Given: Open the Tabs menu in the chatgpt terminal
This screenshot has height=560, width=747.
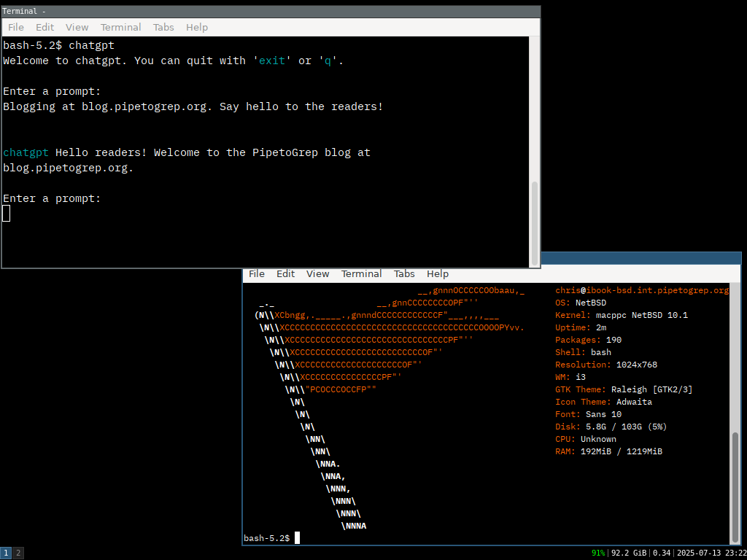Looking at the screenshot, I should point(163,27).
